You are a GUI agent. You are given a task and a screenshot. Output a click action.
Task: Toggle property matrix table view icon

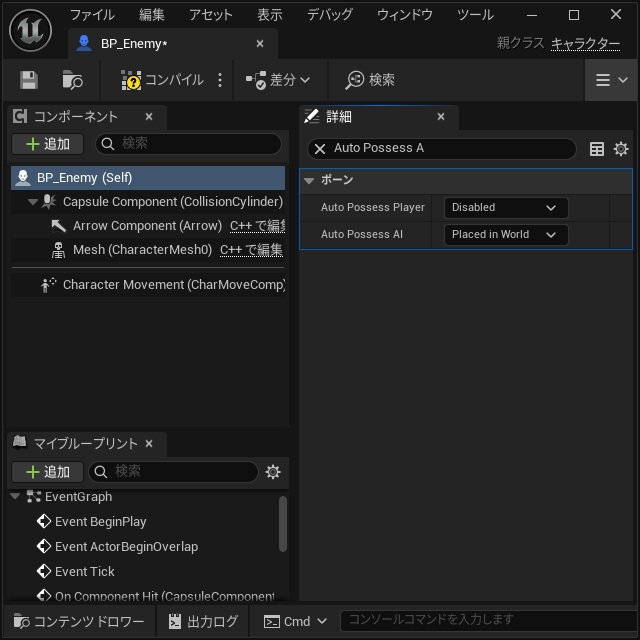tap(597, 149)
